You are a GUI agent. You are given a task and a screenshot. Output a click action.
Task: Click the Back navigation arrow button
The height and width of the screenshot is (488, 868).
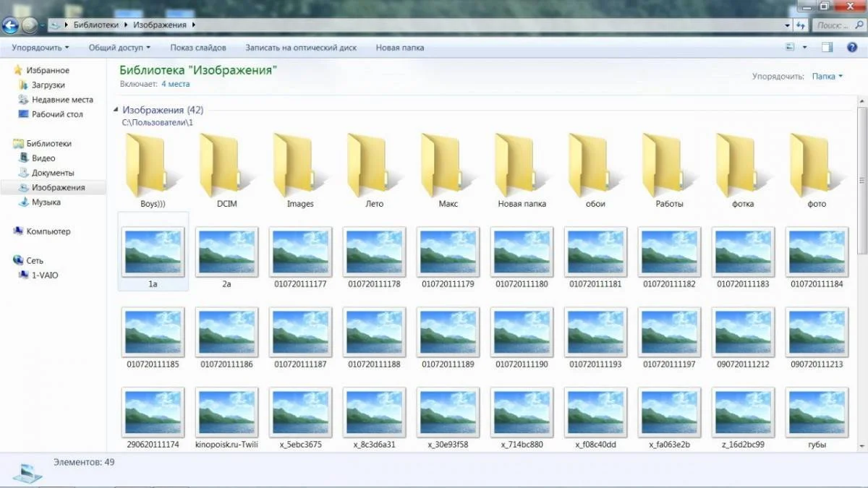[x=10, y=26]
